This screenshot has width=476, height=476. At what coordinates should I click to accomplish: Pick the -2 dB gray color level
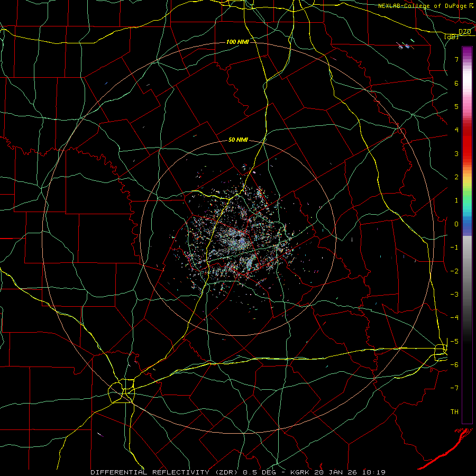467,271
